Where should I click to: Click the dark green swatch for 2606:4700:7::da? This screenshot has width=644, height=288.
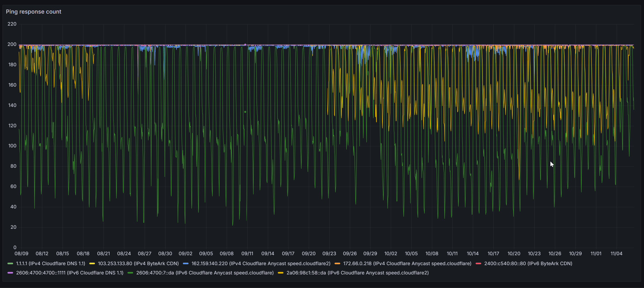(130, 273)
